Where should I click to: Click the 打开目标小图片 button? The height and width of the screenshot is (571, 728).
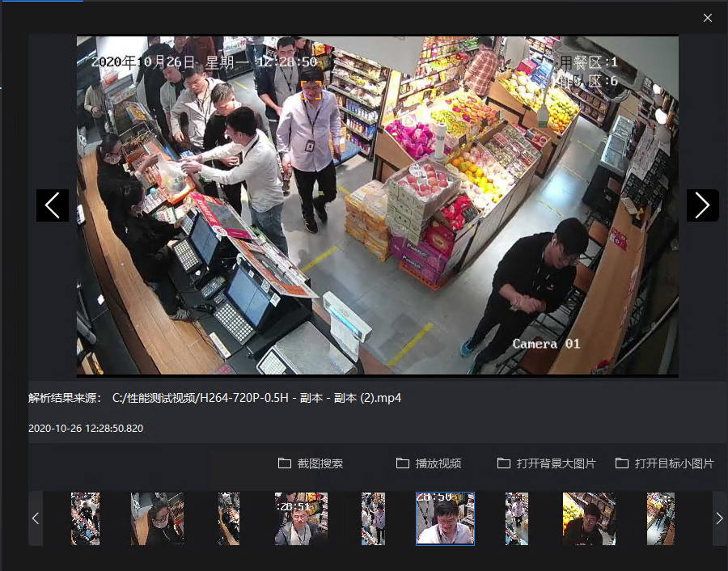(x=664, y=463)
